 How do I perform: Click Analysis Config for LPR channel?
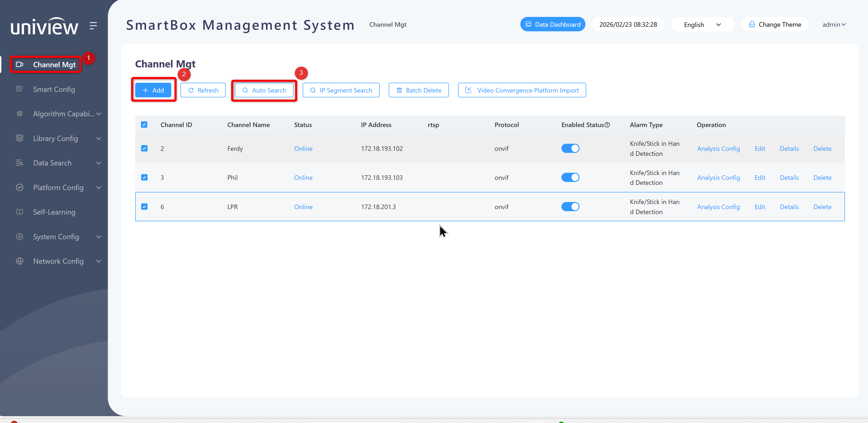[x=718, y=207]
